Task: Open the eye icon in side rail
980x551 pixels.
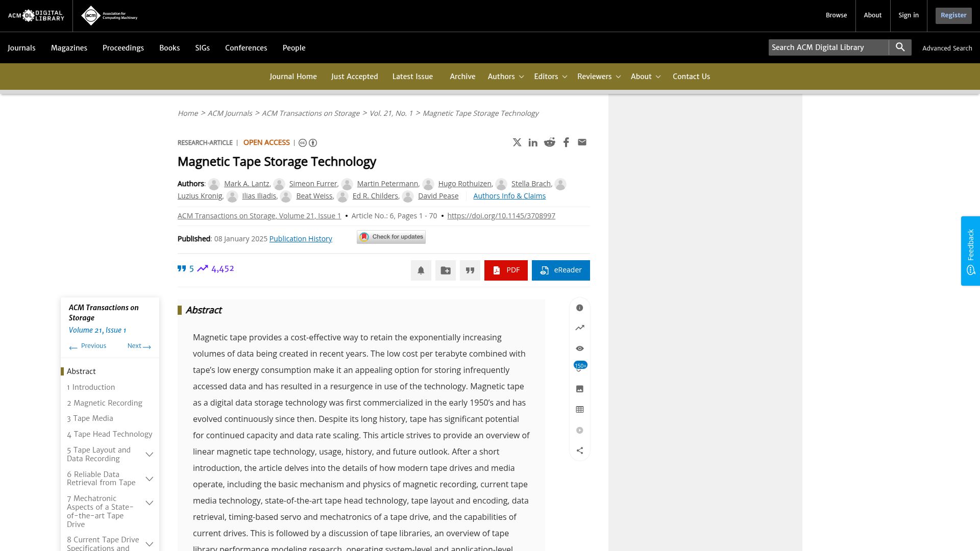Action: pos(580,348)
